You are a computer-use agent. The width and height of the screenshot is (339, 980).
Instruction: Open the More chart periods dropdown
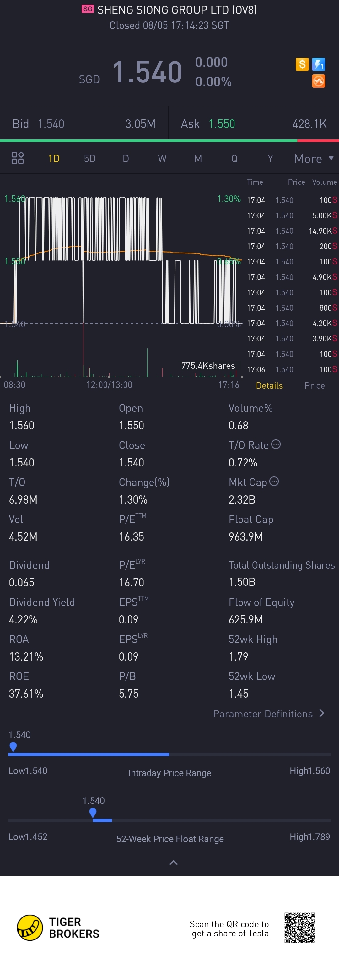point(314,158)
